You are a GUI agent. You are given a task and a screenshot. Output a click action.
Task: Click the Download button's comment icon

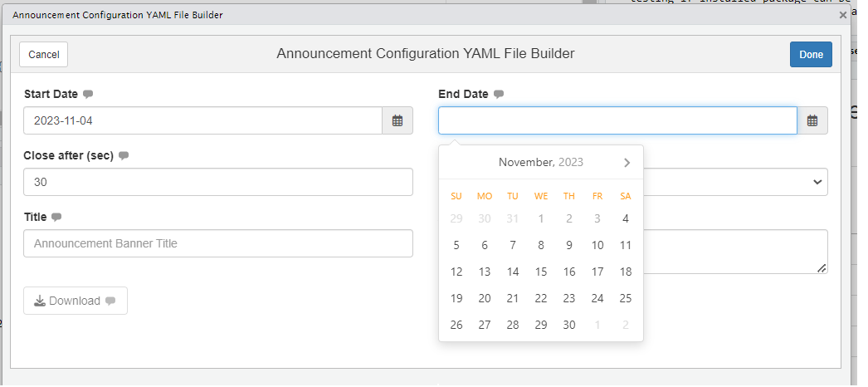(110, 301)
